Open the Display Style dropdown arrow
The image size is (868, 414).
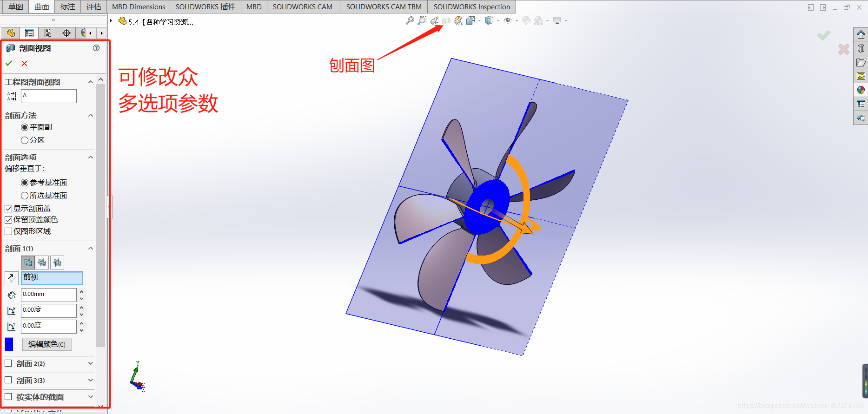[x=498, y=21]
